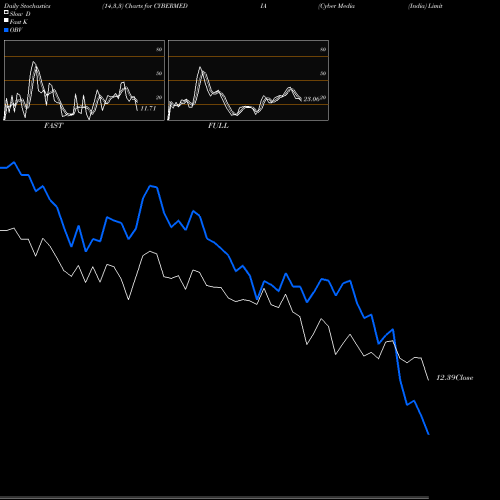Click the '(14,3,3) Charts for CYBERMED' title

coord(145,6)
